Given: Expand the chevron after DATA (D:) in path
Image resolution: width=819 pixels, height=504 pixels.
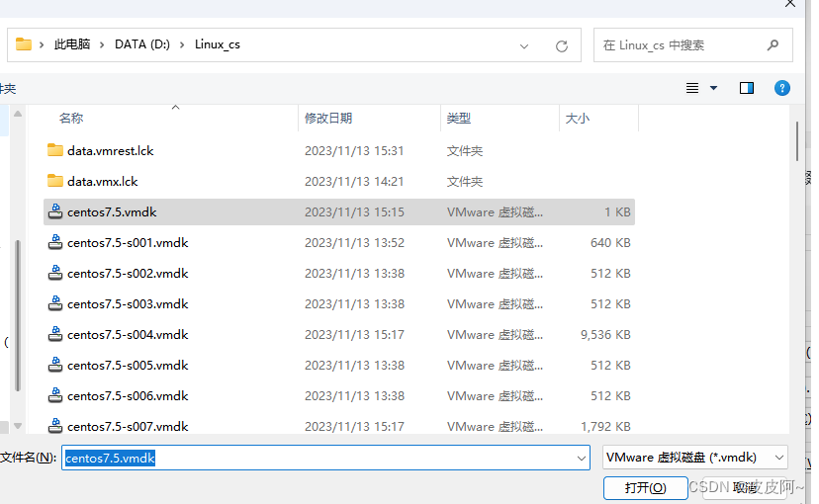Looking at the screenshot, I should tap(182, 44).
